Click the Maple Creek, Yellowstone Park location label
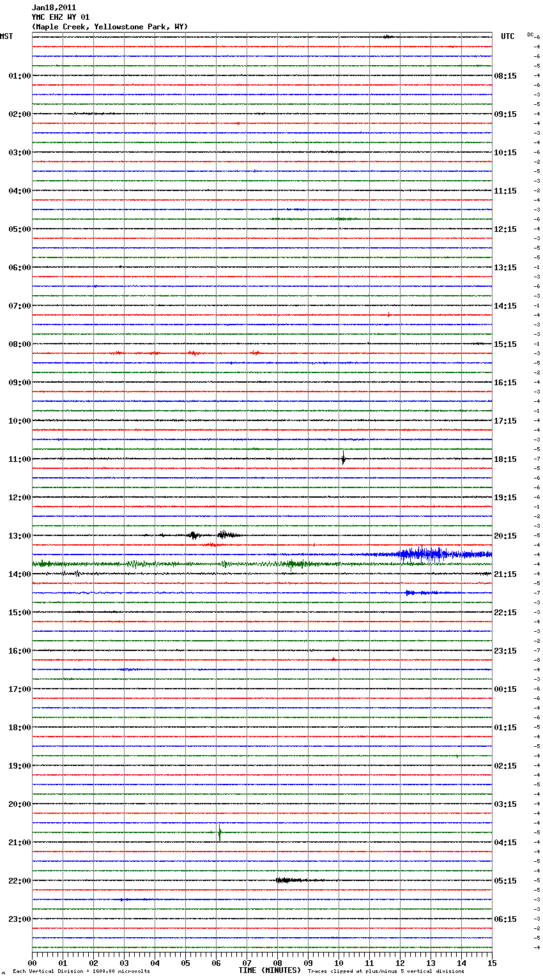The height and width of the screenshot is (980, 543). click(x=109, y=27)
